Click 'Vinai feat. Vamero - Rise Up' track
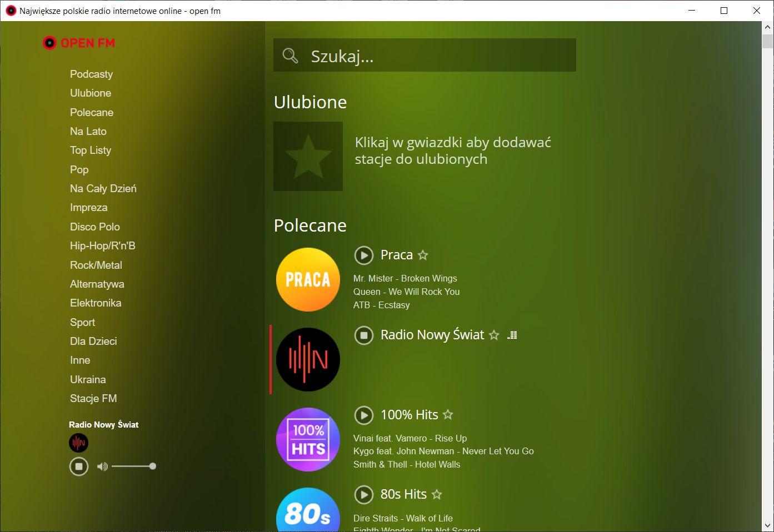Viewport: 774px width, 532px height. click(x=410, y=438)
